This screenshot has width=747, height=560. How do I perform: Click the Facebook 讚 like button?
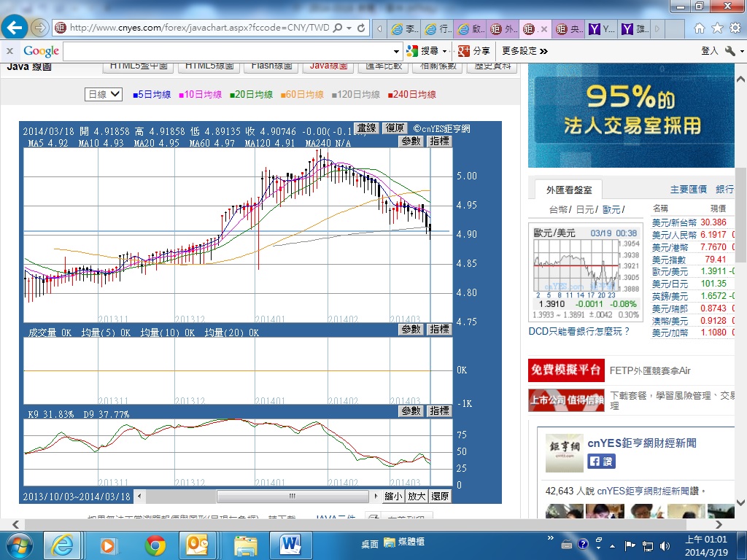click(601, 461)
